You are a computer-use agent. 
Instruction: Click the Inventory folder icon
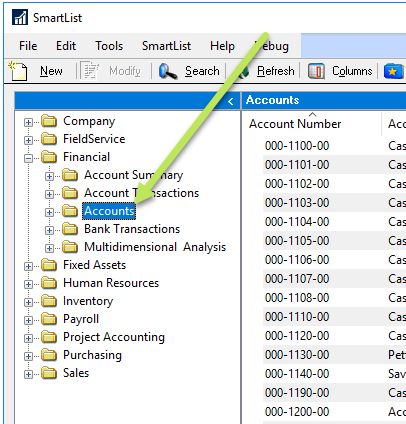point(49,301)
